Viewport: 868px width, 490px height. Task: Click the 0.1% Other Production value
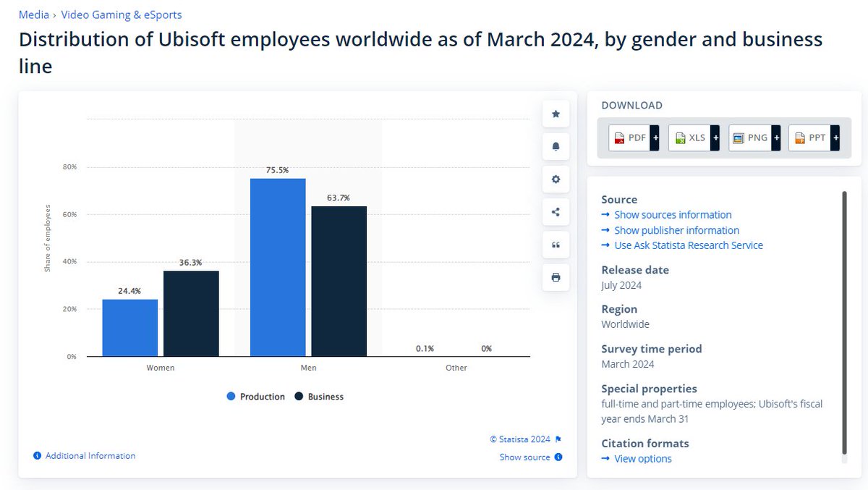425,348
